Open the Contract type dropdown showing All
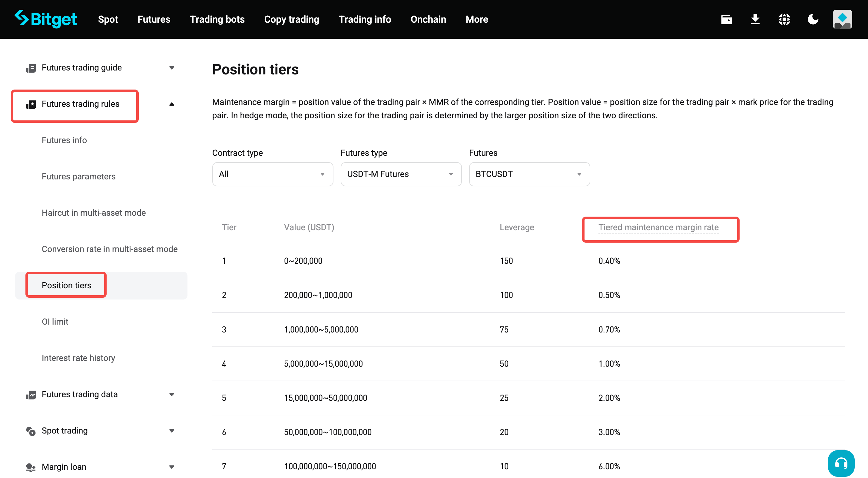 (272, 174)
